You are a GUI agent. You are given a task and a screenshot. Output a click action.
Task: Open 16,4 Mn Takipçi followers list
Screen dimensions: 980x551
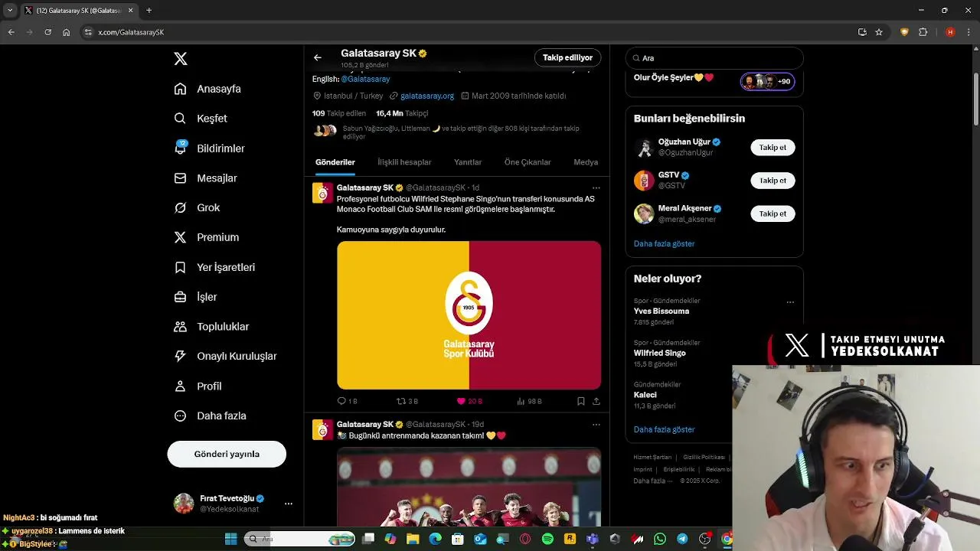pos(402,113)
